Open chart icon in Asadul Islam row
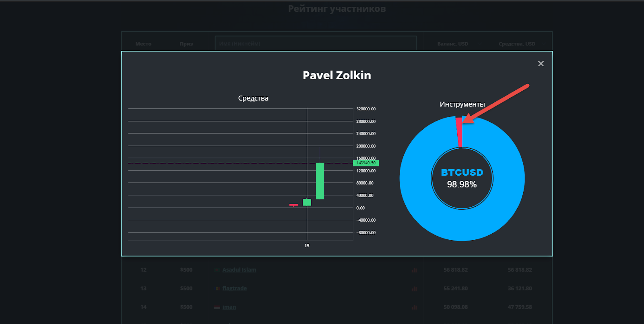The width and height of the screenshot is (644, 324). (414, 270)
